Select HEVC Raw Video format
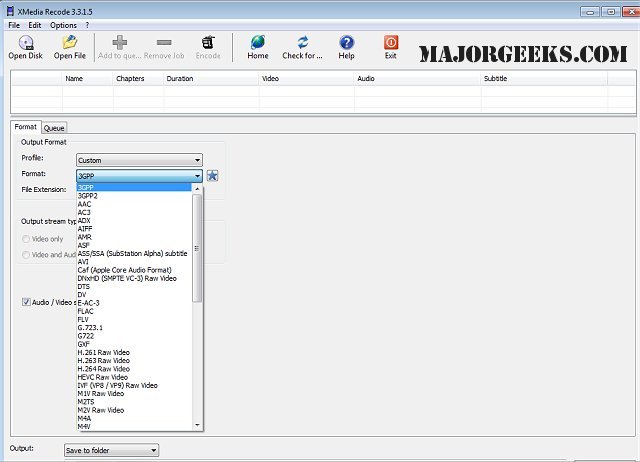Image resolution: width=640 pixels, height=462 pixels. click(134, 377)
